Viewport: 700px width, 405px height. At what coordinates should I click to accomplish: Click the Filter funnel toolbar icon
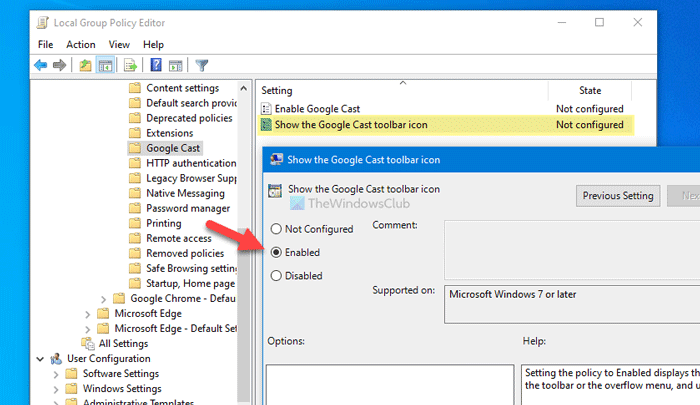coord(201,66)
